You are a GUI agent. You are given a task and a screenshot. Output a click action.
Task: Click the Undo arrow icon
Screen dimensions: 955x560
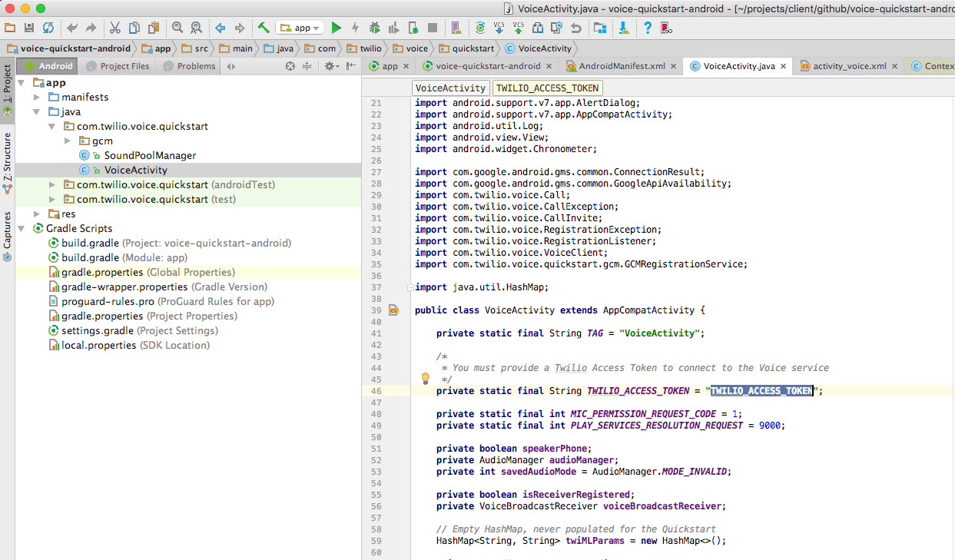click(71, 28)
